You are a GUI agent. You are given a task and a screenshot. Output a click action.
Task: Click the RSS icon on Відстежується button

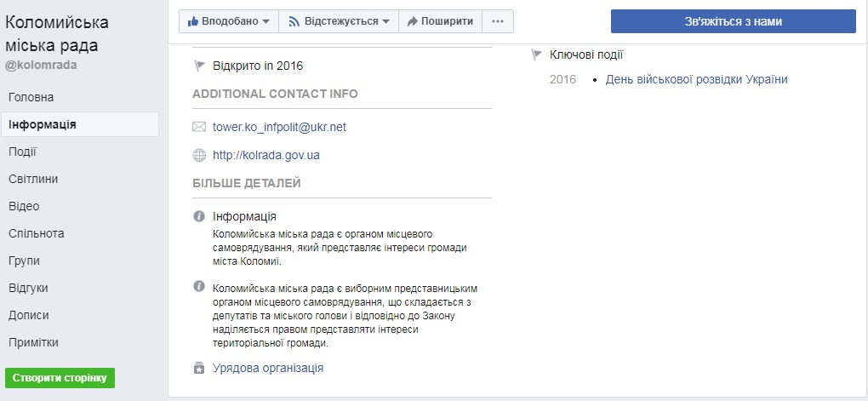pyautogui.click(x=294, y=21)
